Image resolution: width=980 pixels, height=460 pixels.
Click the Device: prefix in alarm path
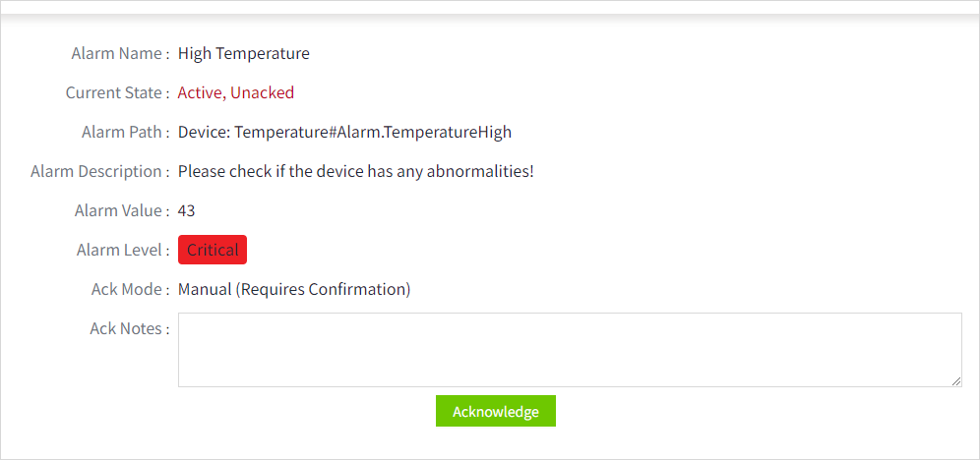pyautogui.click(x=204, y=132)
